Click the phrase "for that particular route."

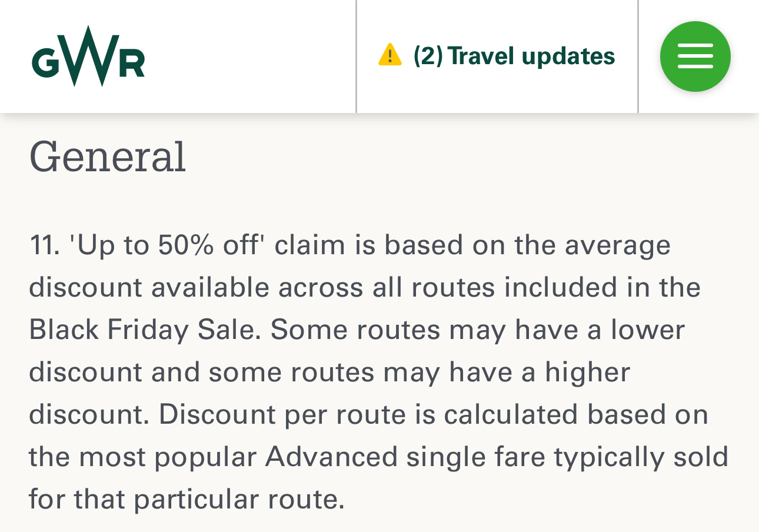(x=187, y=499)
